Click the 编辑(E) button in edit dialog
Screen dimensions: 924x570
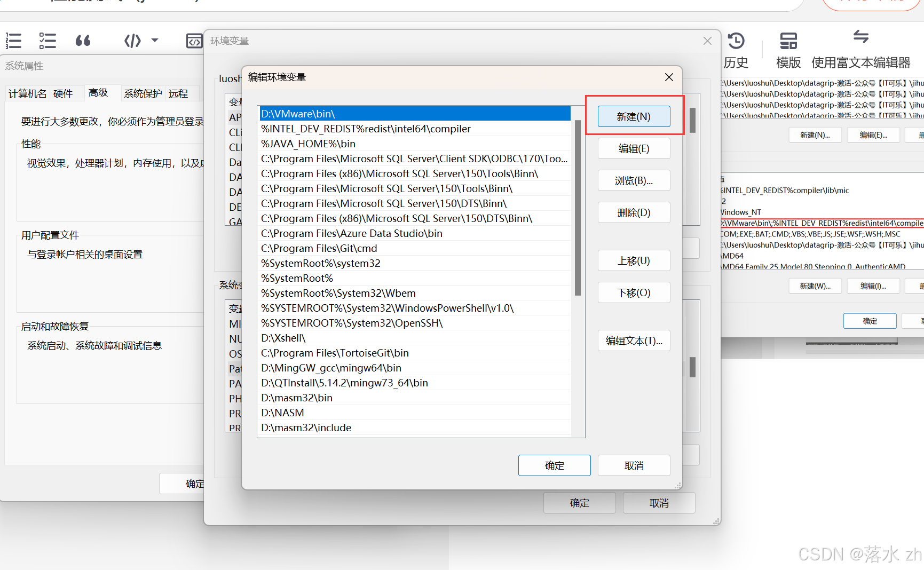(634, 148)
